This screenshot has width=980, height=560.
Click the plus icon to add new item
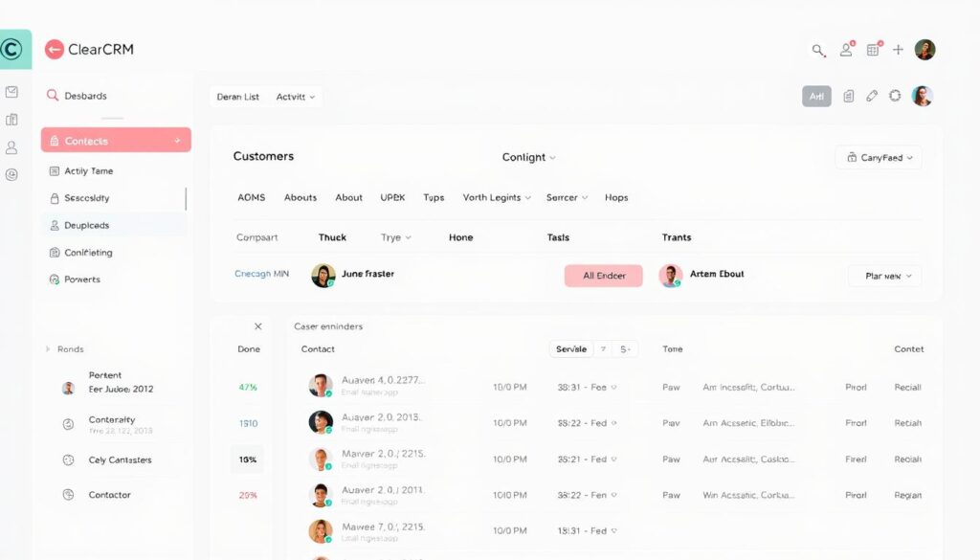(898, 49)
